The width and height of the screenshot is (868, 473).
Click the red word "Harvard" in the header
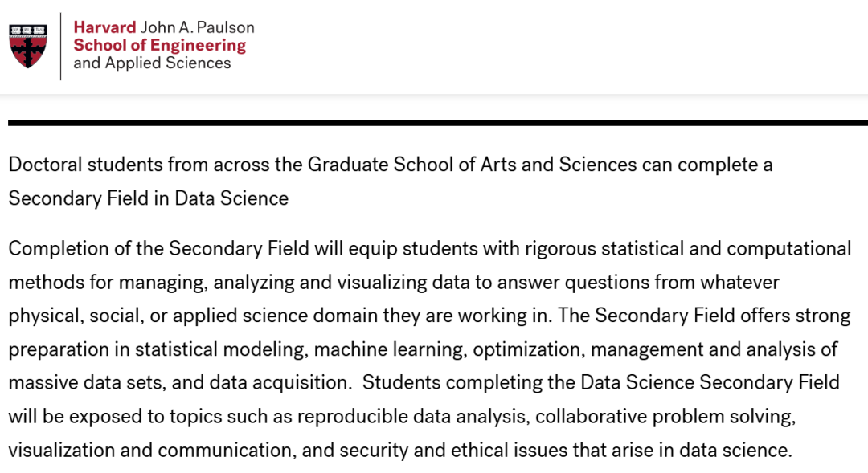click(104, 27)
